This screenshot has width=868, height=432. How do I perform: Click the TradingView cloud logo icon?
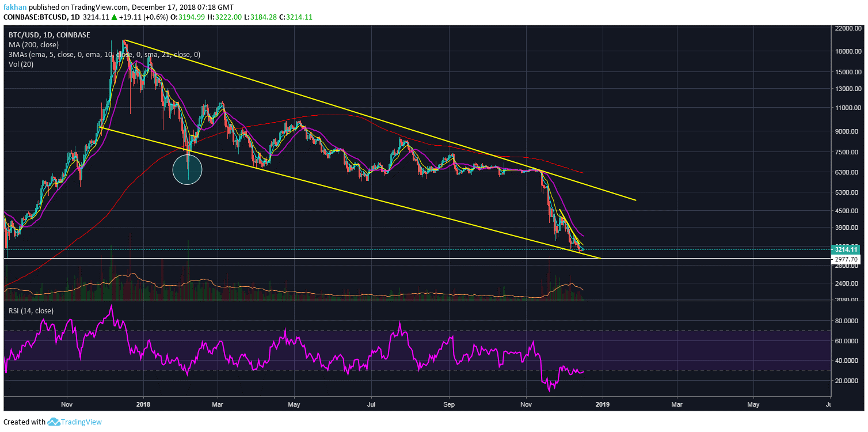click(54, 422)
